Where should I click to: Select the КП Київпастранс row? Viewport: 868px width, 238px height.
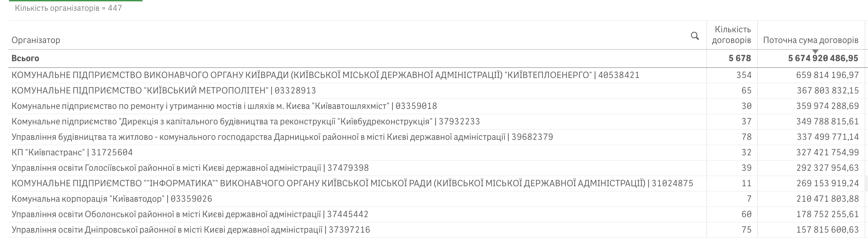tap(72, 153)
